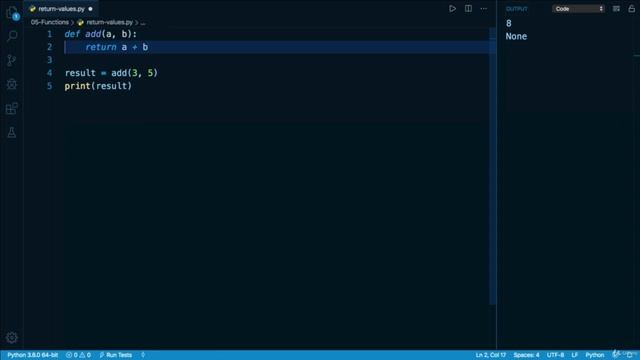Click the 05-Functions breadcrumb
This screenshot has width=640, height=360.
pos(50,22)
